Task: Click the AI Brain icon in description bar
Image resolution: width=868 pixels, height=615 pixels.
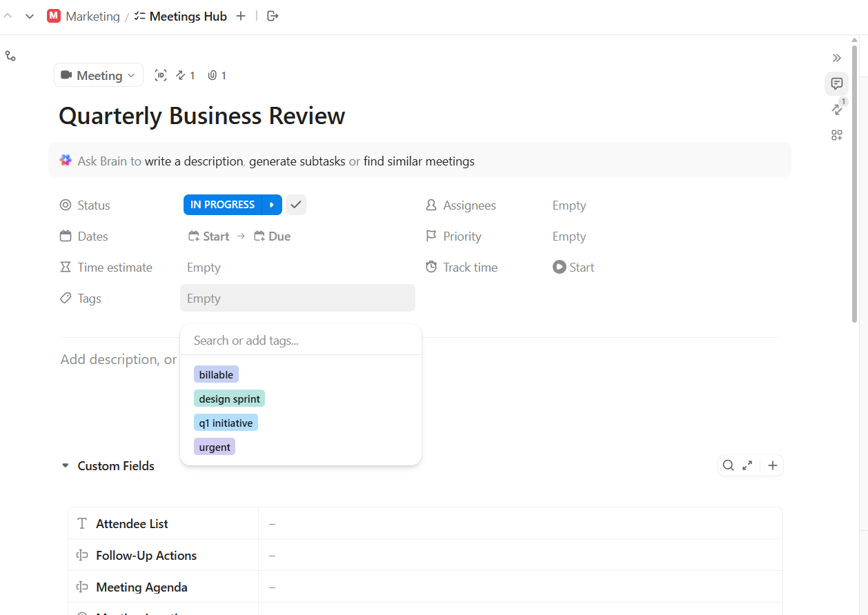Action: (x=66, y=160)
